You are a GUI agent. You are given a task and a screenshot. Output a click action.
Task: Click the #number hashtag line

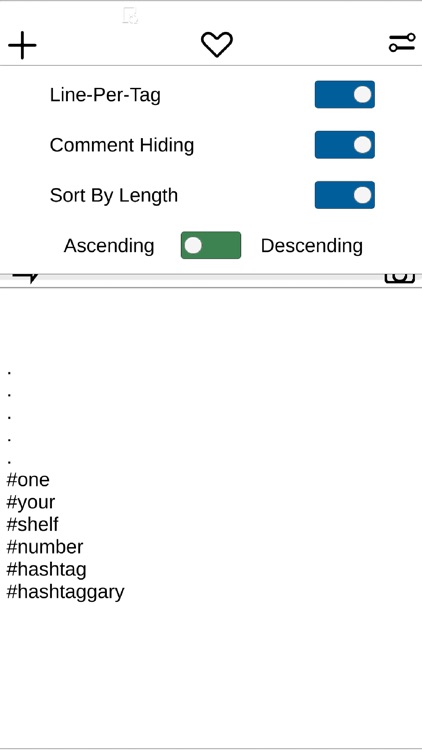[44, 547]
